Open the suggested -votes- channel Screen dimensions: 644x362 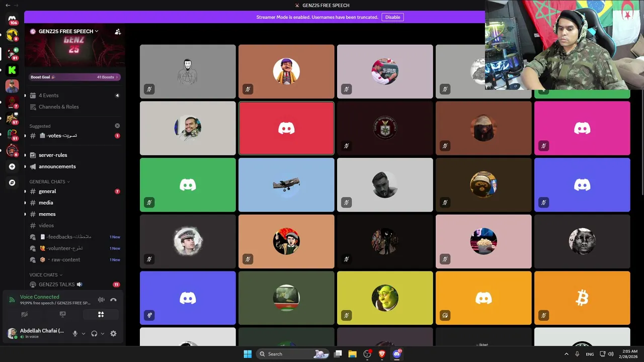click(74, 136)
